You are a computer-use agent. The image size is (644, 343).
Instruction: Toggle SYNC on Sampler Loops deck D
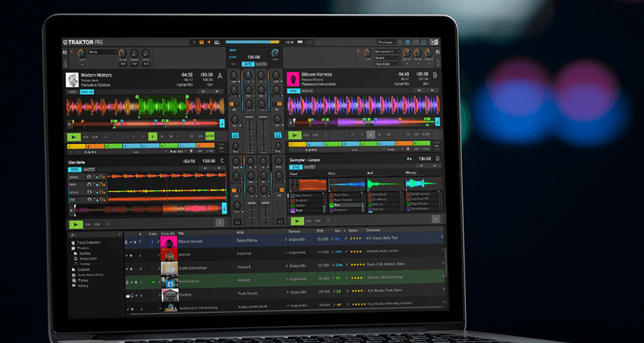pyautogui.click(x=296, y=167)
